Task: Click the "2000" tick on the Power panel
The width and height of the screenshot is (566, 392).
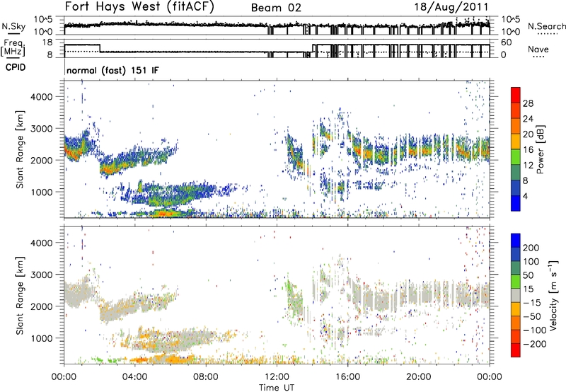Action: click(x=41, y=160)
